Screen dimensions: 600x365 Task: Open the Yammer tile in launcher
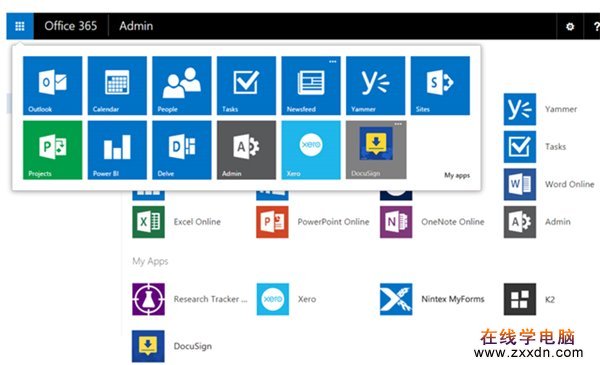(375, 85)
